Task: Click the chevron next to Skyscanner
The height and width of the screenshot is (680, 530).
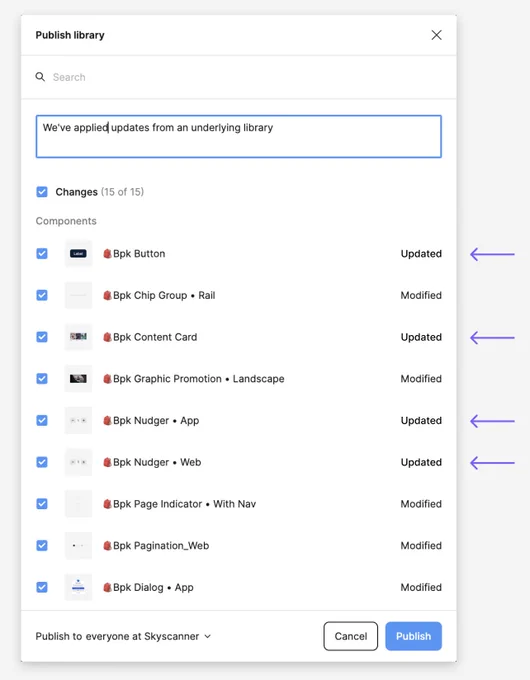Action: click(x=207, y=637)
